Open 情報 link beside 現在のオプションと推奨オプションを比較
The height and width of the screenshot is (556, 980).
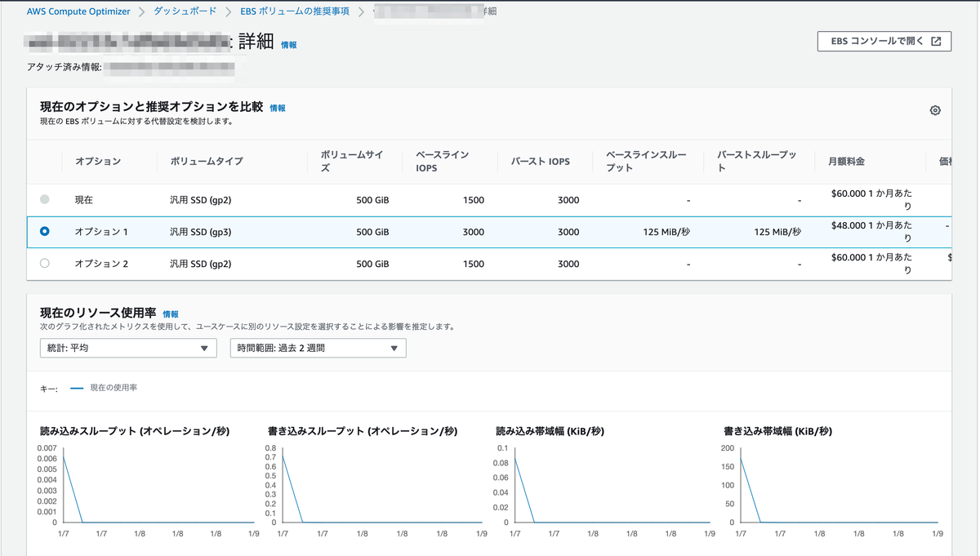pyautogui.click(x=278, y=108)
